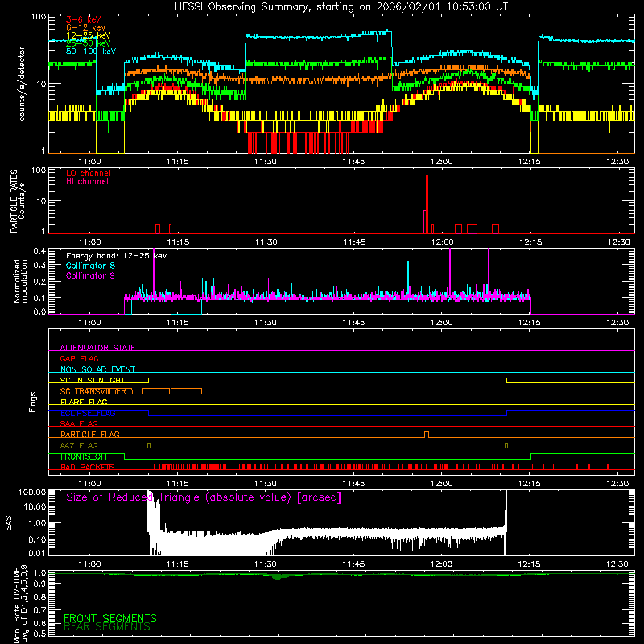Click the FRONTS OFF flag label
This screenshot has height=644, width=644.
[x=85, y=456]
